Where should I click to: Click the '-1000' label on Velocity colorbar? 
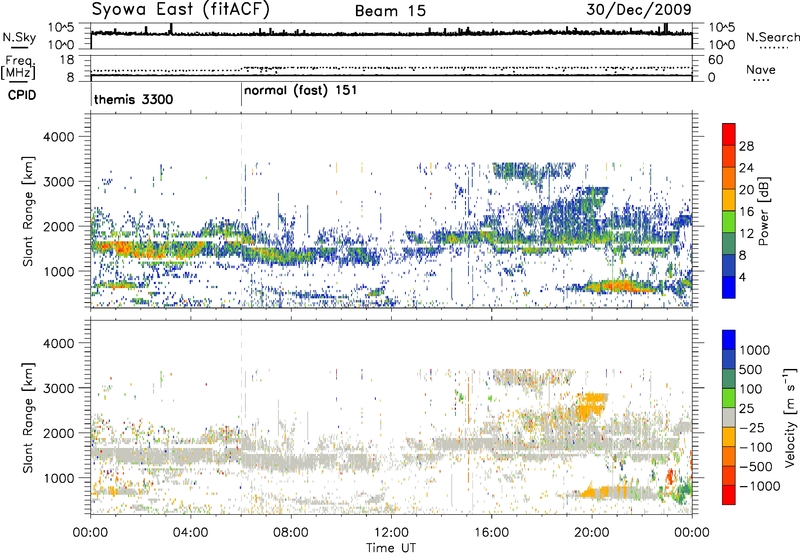760,486
